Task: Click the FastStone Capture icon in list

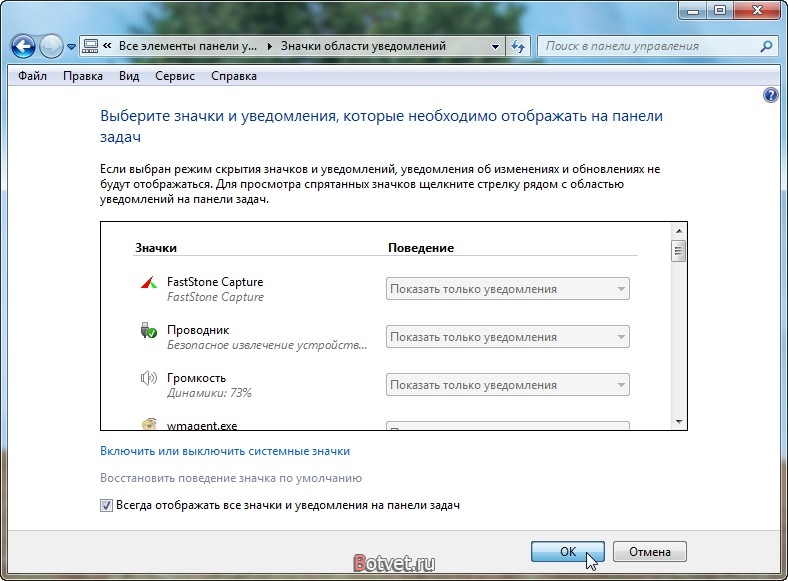Action: (148, 283)
